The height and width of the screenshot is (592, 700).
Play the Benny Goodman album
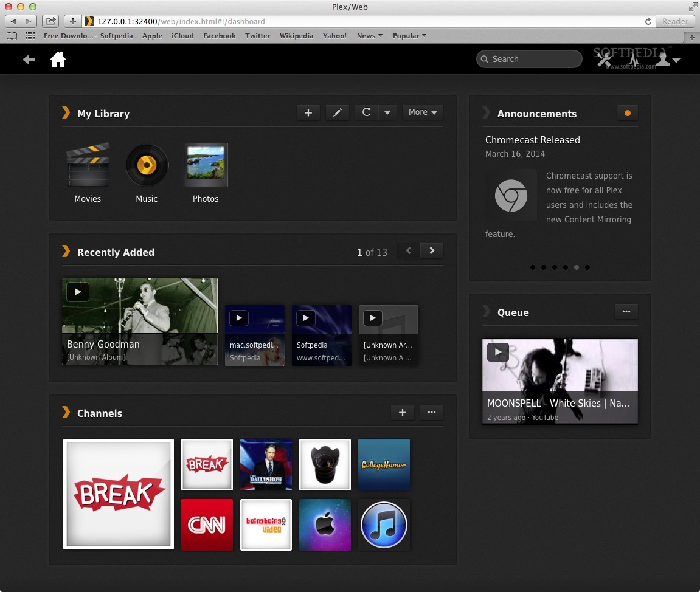[78, 292]
